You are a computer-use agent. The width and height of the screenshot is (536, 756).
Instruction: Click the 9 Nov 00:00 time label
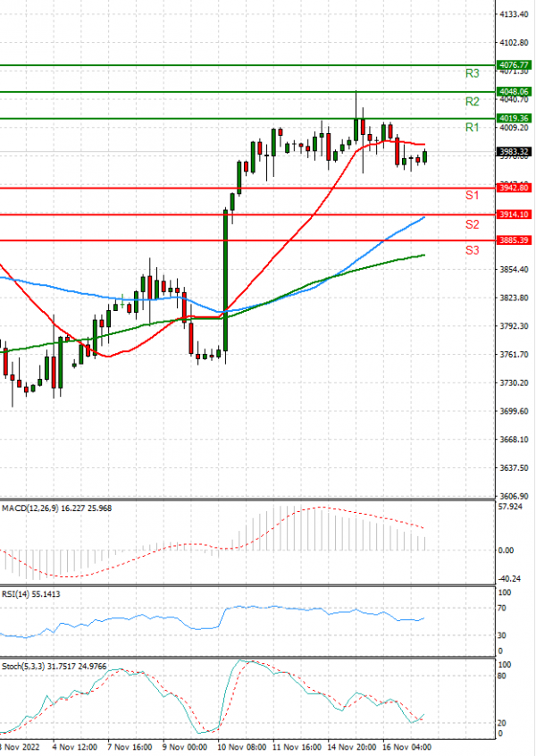(185, 747)
